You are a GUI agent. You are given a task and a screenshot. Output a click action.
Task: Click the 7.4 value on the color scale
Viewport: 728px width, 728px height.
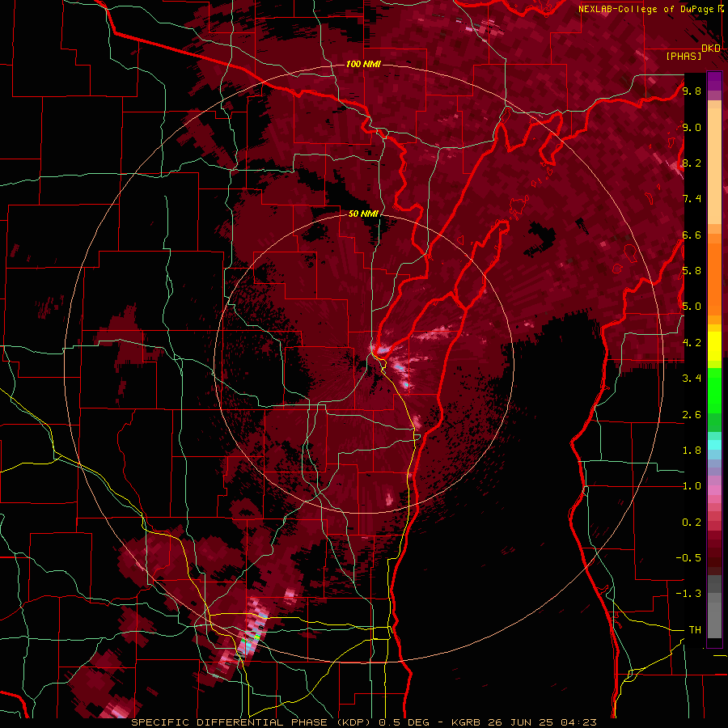coord(692,199)
